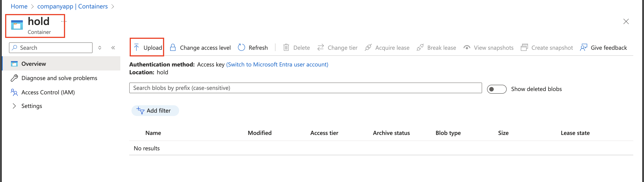Open Diagnose and solve problems
The height and width of the screenshot is (182, 644).
[59, 78]
